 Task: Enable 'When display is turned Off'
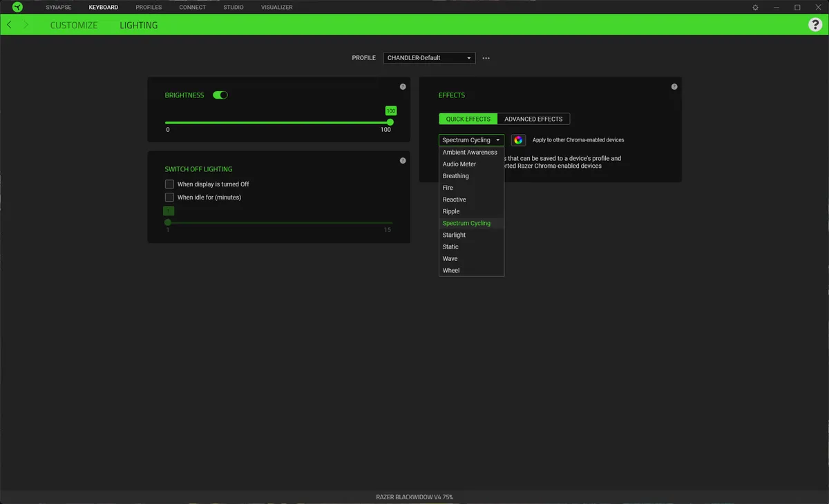coord(169,184)
